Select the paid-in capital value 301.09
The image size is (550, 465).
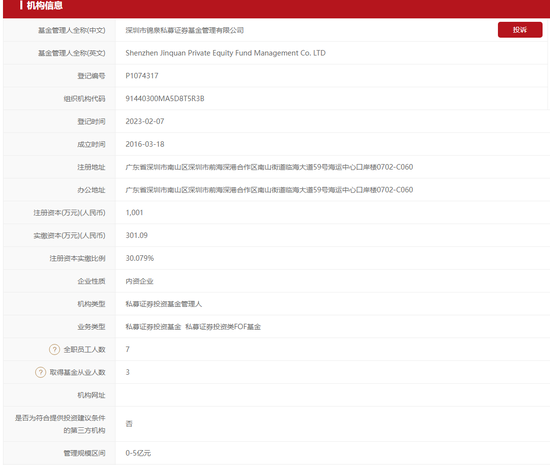[x=136, y=235]
